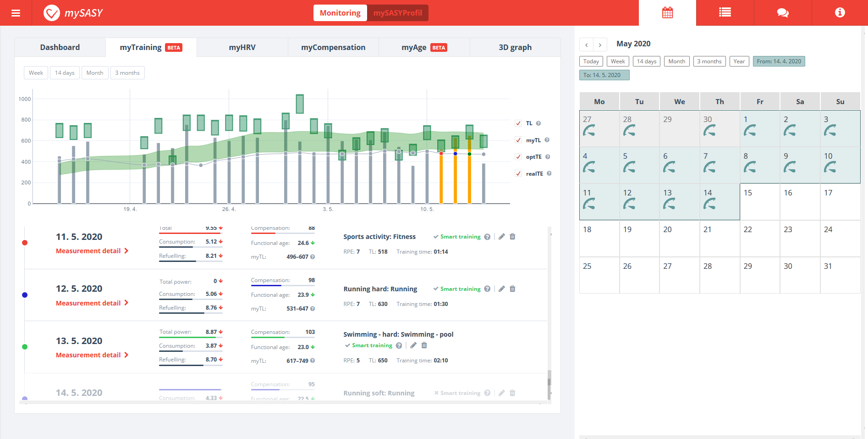This screenshot has height=439, width=868.
Task: Expand Measurement detail for 12. 5. 2020
Action: pyautogui.click(x=92, y=303)
